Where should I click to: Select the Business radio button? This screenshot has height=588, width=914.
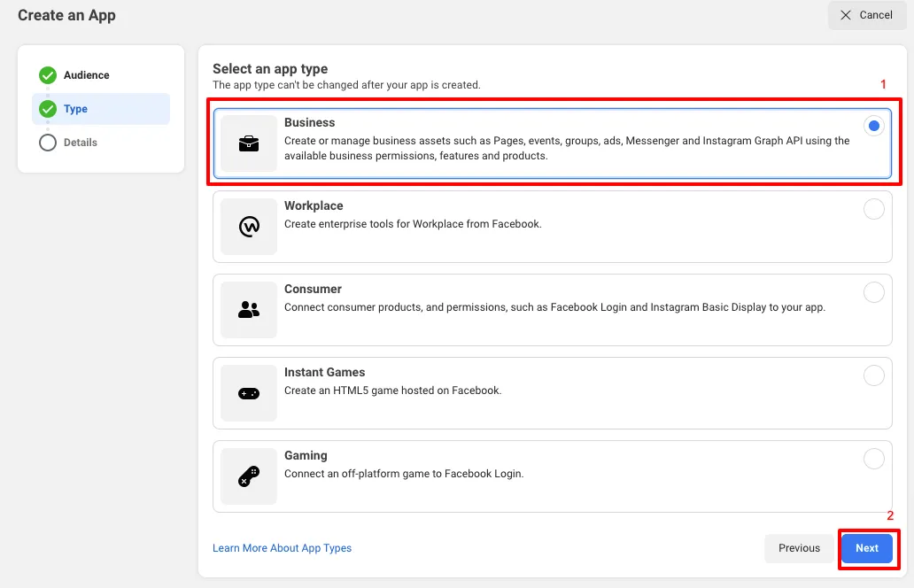point(874,126)
